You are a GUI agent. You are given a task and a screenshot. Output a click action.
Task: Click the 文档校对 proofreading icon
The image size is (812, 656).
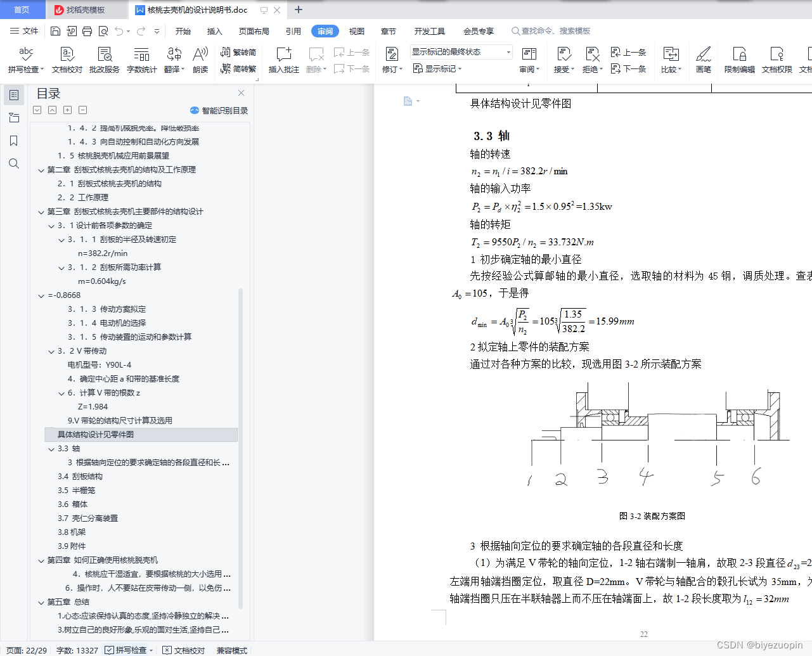(67, 54)
